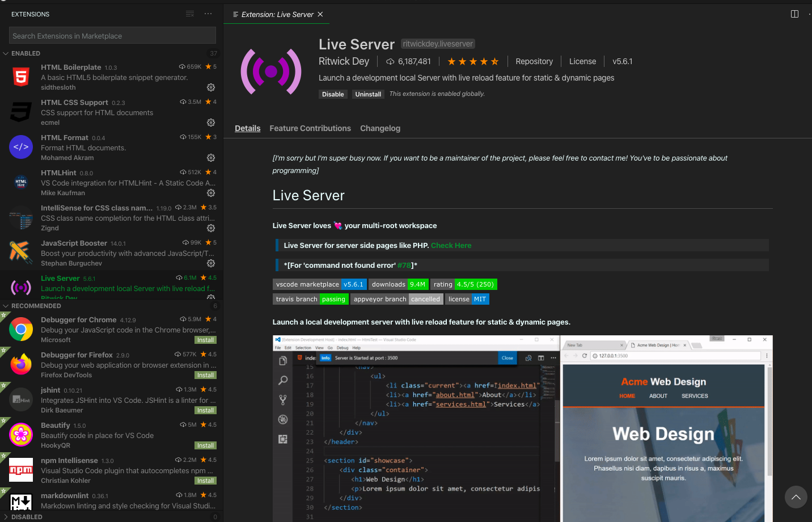
Task: Open settings gear for JavaScript Booster
Action: (x=211, y=263)
